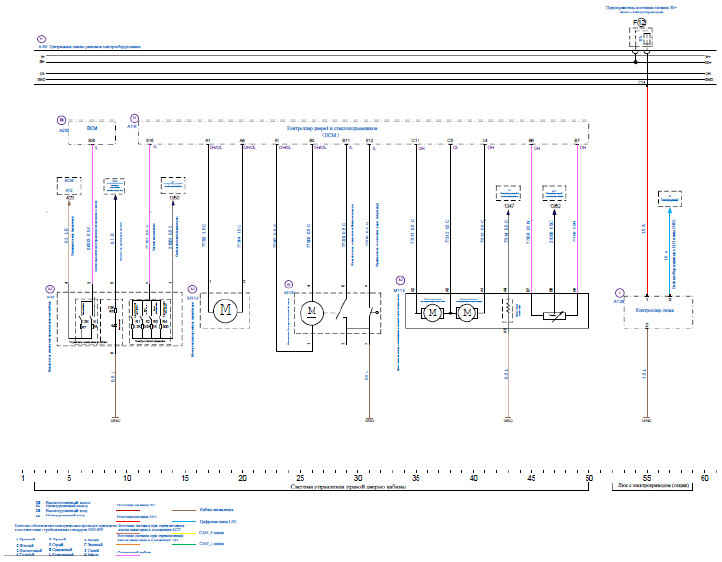Click the brown ground cable legend line
This screenshot has width=722, height=562.
184,510
